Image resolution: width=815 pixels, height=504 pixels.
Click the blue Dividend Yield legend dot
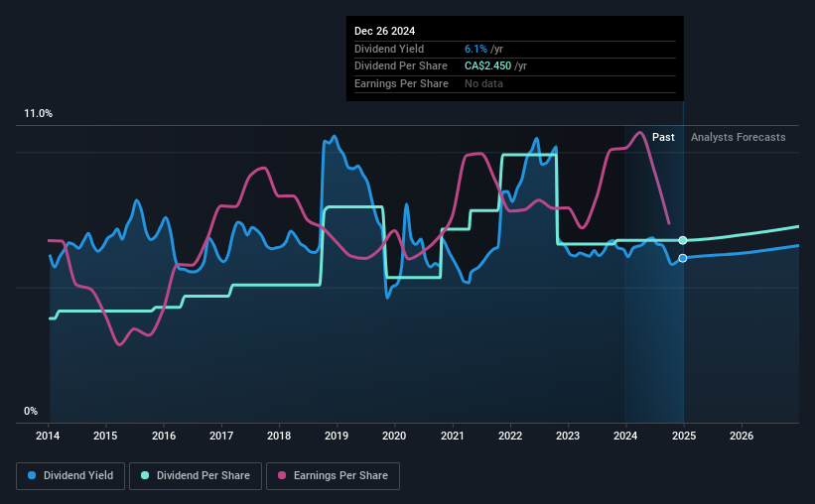point(32,475)
